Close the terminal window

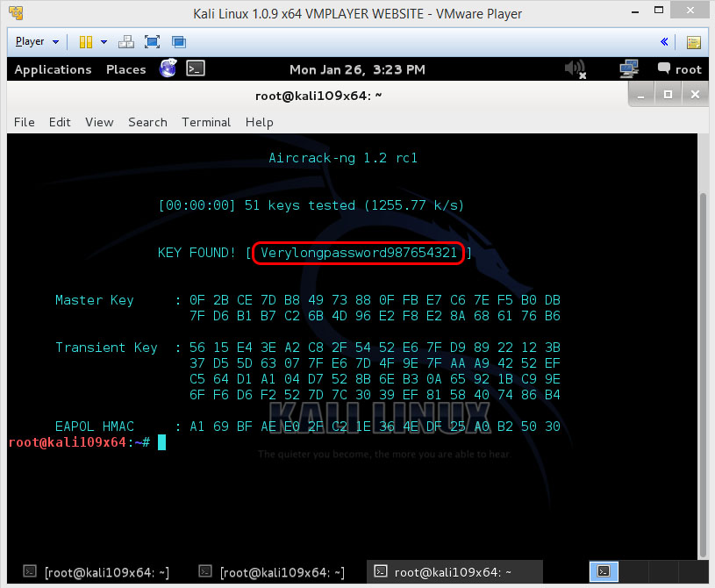click(x=695, y=95)
